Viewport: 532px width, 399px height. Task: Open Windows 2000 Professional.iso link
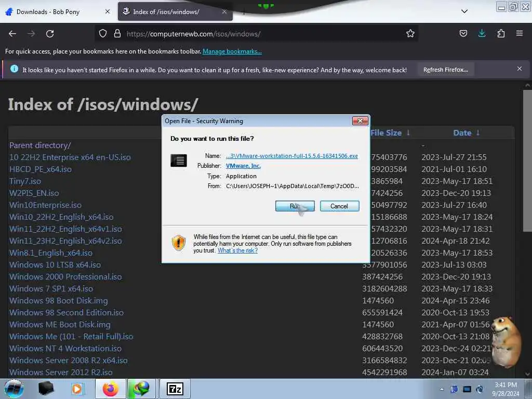pyautogui.click(x=65, y=277)
